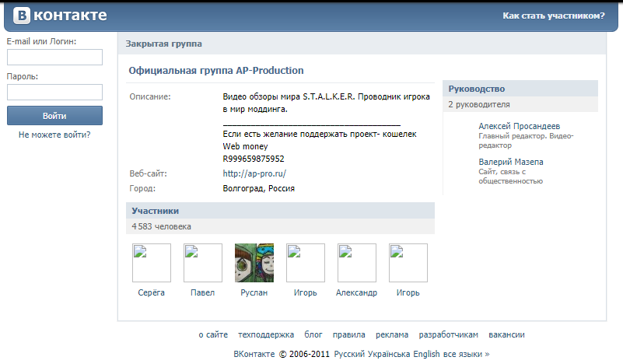Click the Участники section header
This screenshot has height=364, width=623.
[x=280, y=211]
